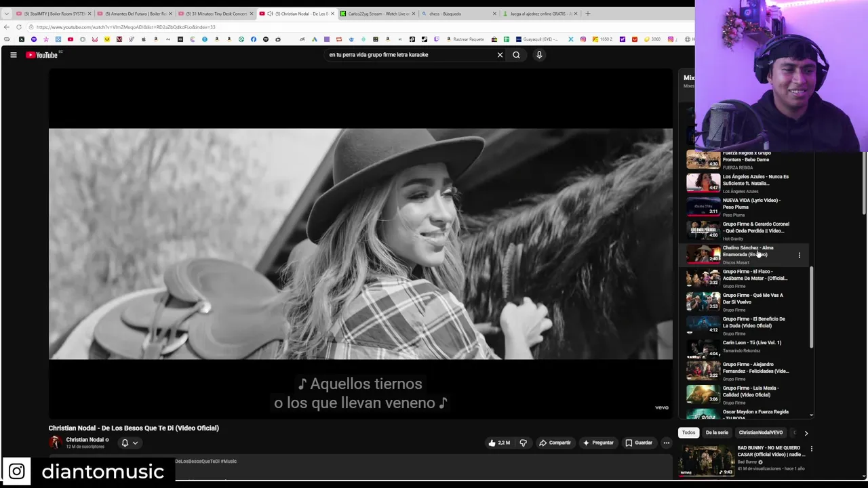868x488 pixels.
Task: Go back with browser back arrow
Action: pos(7,27)
